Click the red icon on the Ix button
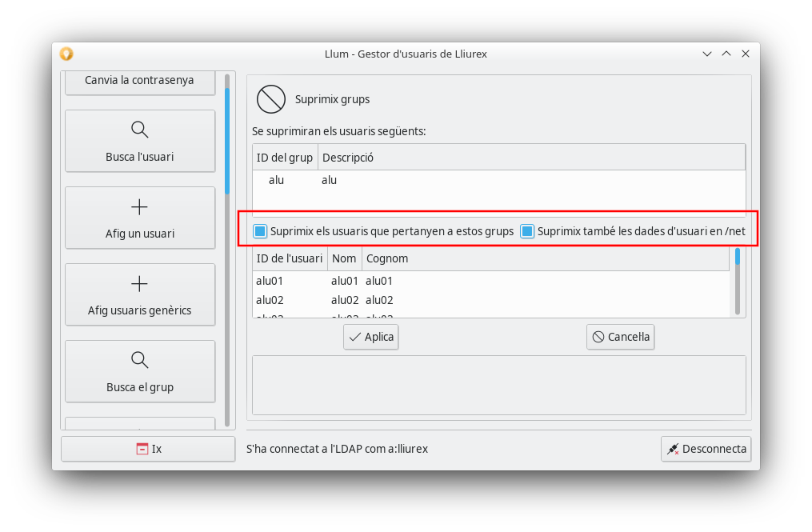The image size is (812, 532). click(x=142, y=449)
